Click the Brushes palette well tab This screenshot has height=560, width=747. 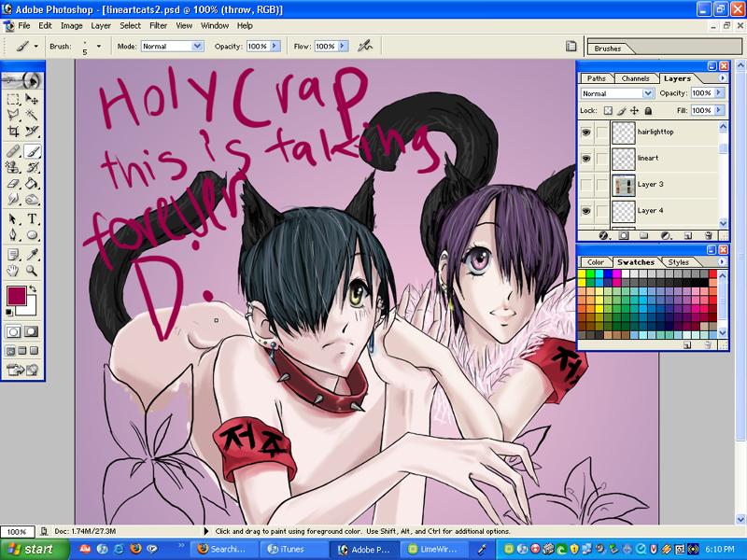pyautogui.click(x=608, y=49)
